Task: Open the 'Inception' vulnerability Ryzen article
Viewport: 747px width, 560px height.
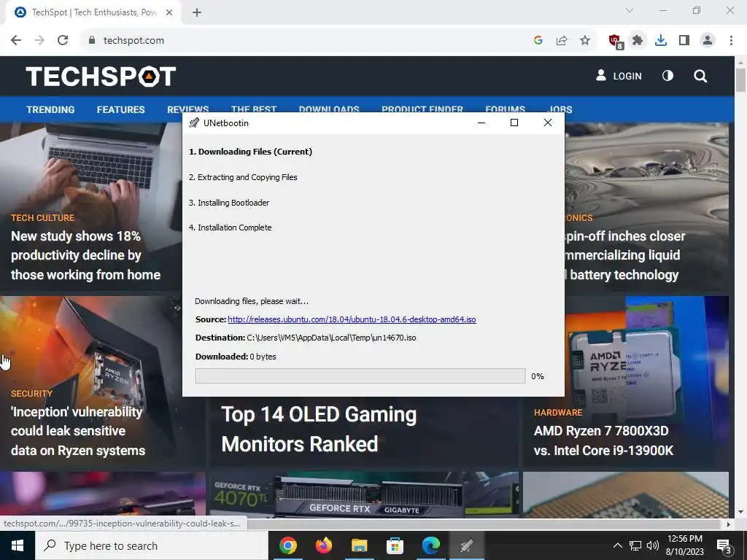Action: (x=78, y=431)
